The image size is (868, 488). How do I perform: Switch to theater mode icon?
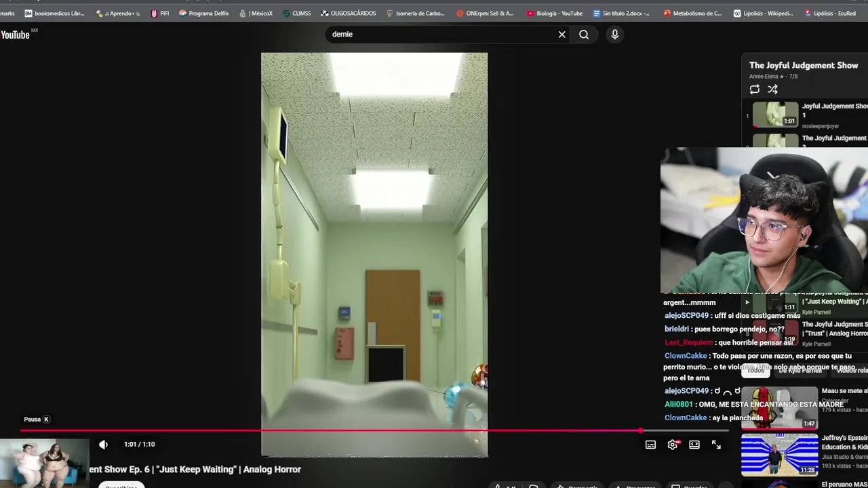pyautogui.click(x=694, y=445)
